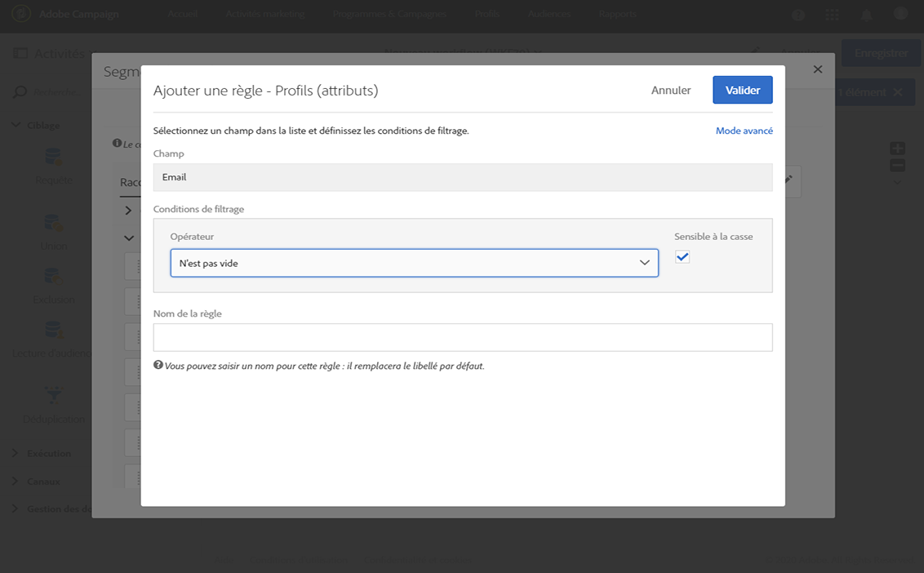The image size is (924, 573).
Task: Open the Audiences menu
Action: tap(550, 14)
